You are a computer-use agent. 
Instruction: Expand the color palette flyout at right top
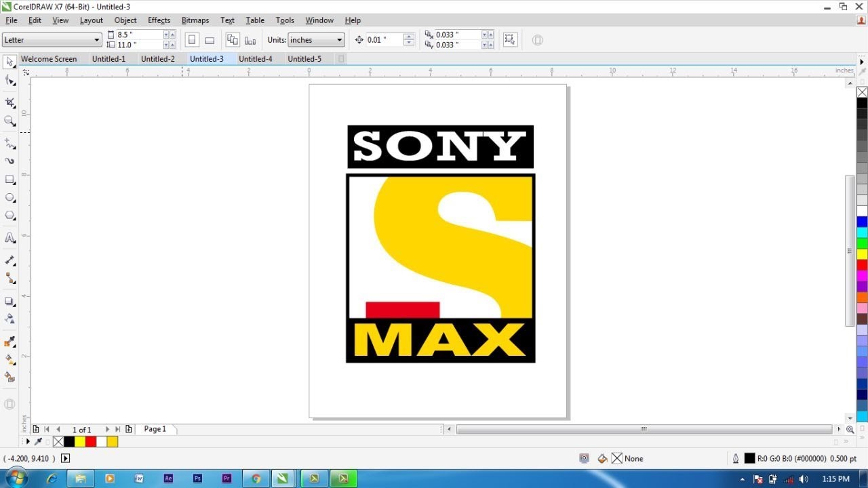tap(862, 62)
